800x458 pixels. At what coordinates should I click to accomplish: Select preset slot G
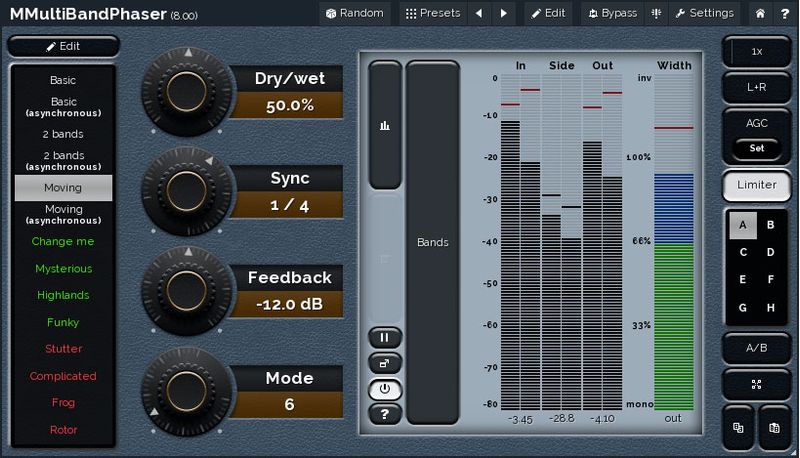[743, 308]
